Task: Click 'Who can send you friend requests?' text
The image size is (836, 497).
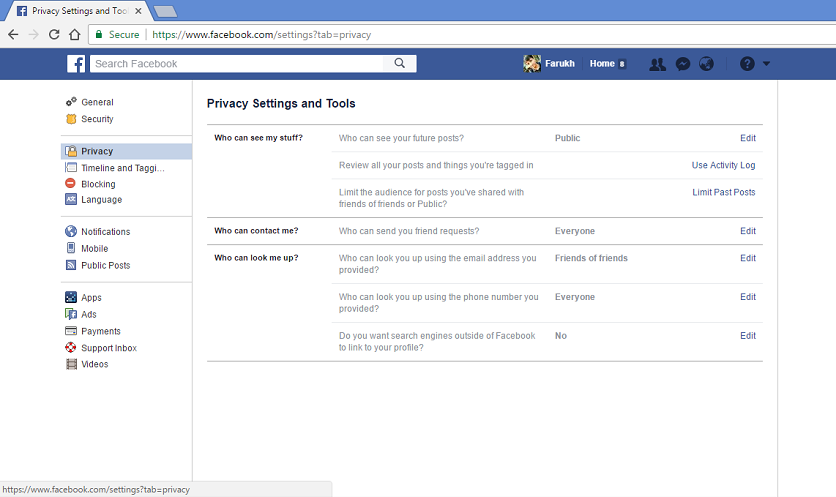Action: 409,231
